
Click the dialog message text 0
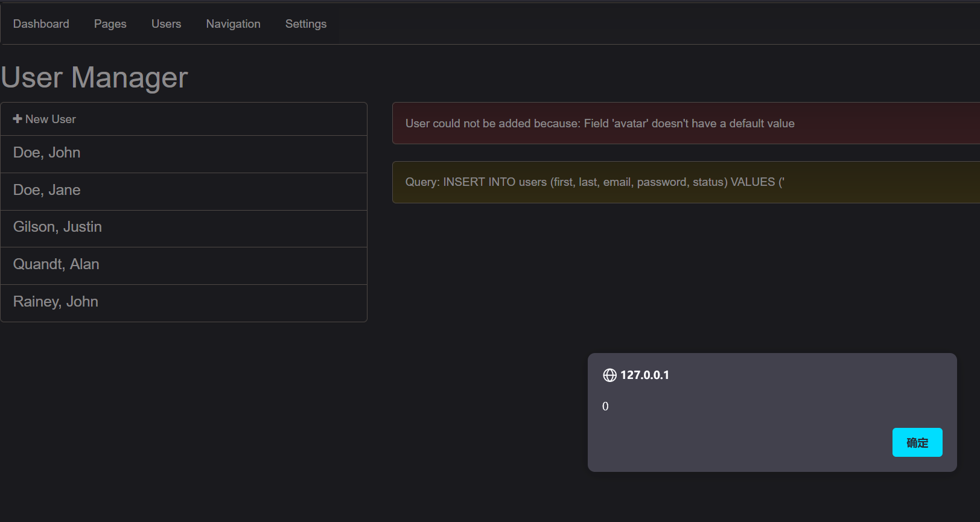pyautogui.click(x=605, y=407)
